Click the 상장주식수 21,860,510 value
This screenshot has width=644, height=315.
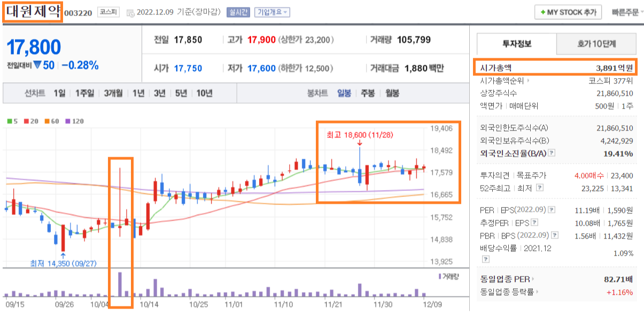[x=615, y=94]
